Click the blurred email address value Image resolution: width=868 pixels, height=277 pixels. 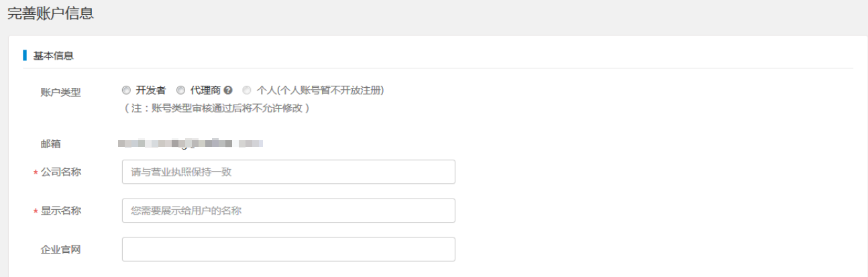pyautogui.click(x=190, y=143)
